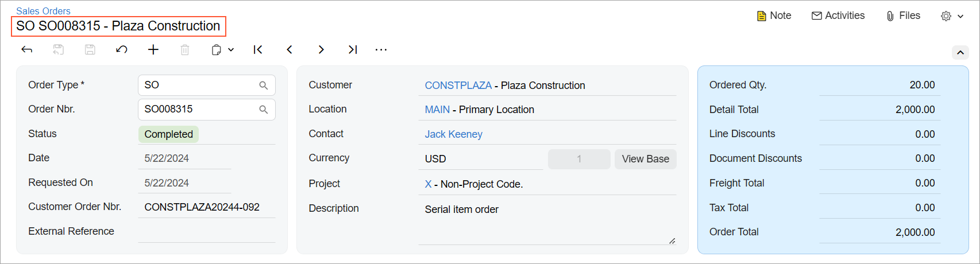Go to the first record
Viewport: 980px width, 264px height.
pyautogui.click(x=258, y=50)
